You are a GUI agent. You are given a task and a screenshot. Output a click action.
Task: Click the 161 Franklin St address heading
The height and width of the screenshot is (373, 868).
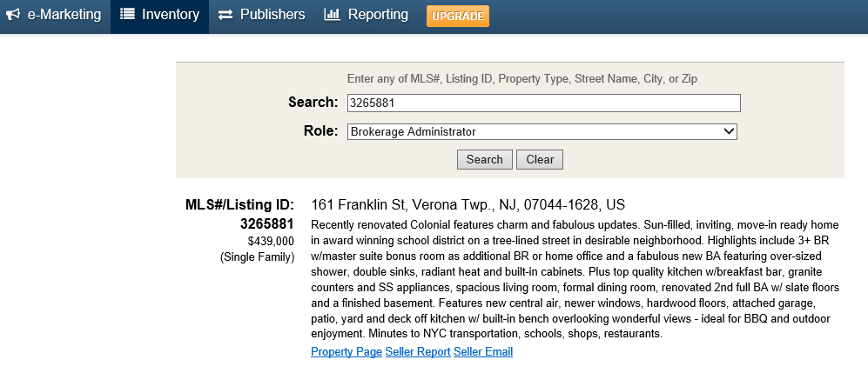[468, 205]
